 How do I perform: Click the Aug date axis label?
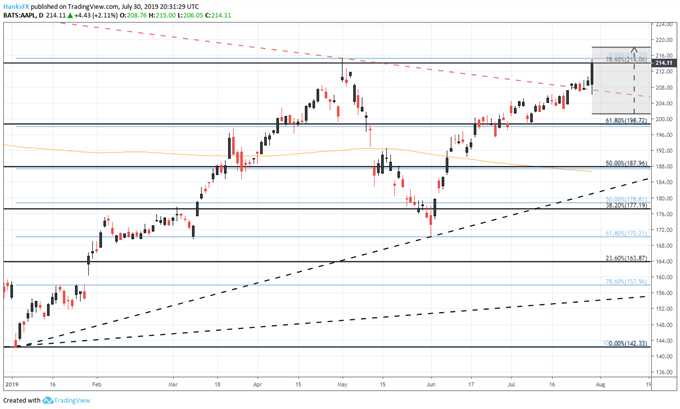tap(600, 384)
